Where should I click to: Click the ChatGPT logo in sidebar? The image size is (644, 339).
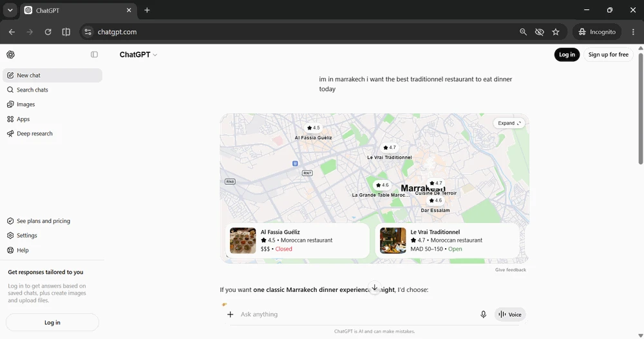pos(11,55)
